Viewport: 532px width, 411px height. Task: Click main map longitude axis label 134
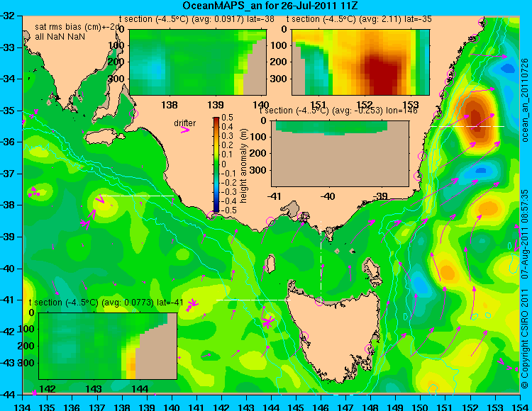[x=23, y=407]
